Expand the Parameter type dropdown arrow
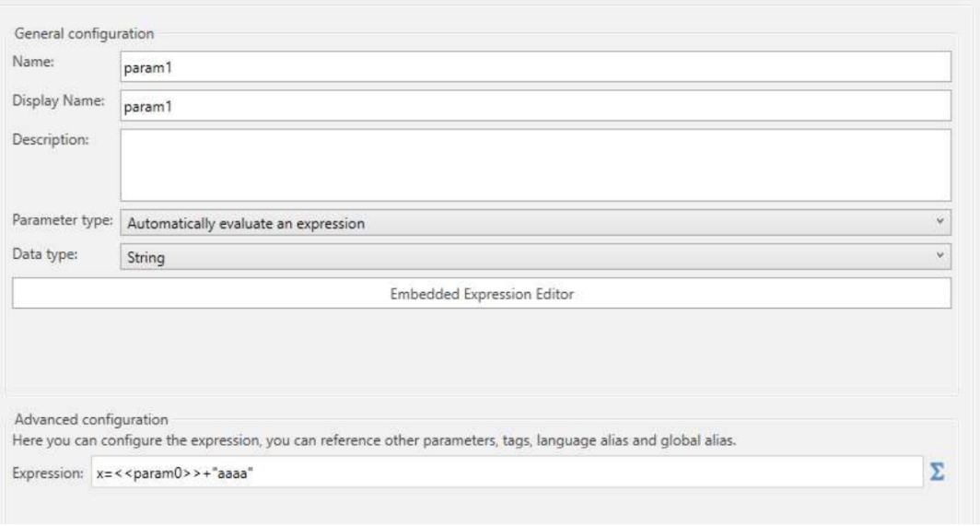This screenshot has height=526, width=980. pos(939,221)
